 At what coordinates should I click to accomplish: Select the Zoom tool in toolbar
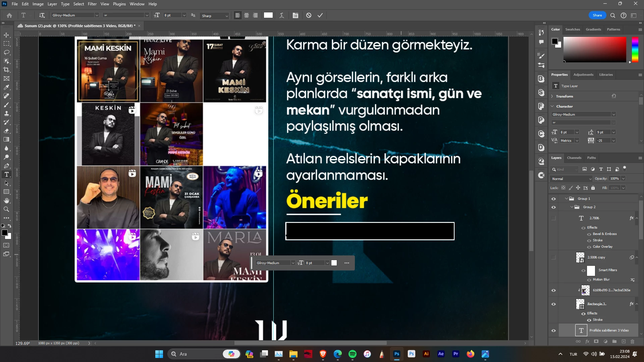click(6, 209)
